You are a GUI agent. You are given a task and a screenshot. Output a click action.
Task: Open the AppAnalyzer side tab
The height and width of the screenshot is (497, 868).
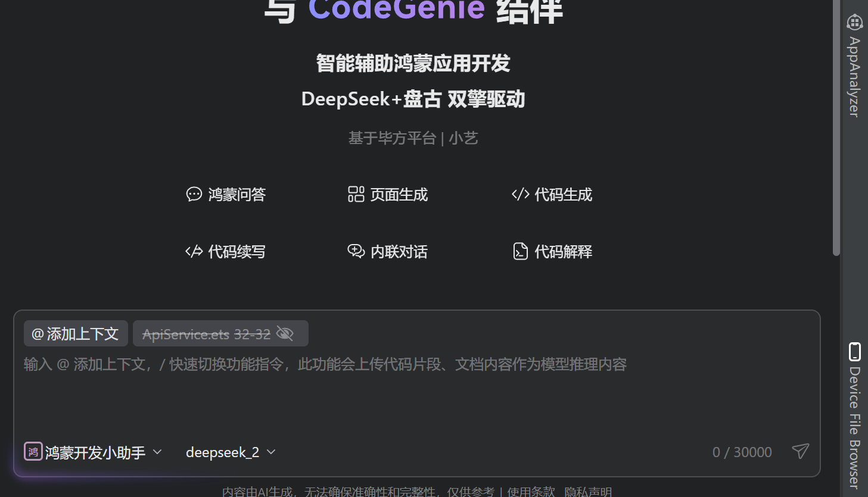tap(855, 66)
